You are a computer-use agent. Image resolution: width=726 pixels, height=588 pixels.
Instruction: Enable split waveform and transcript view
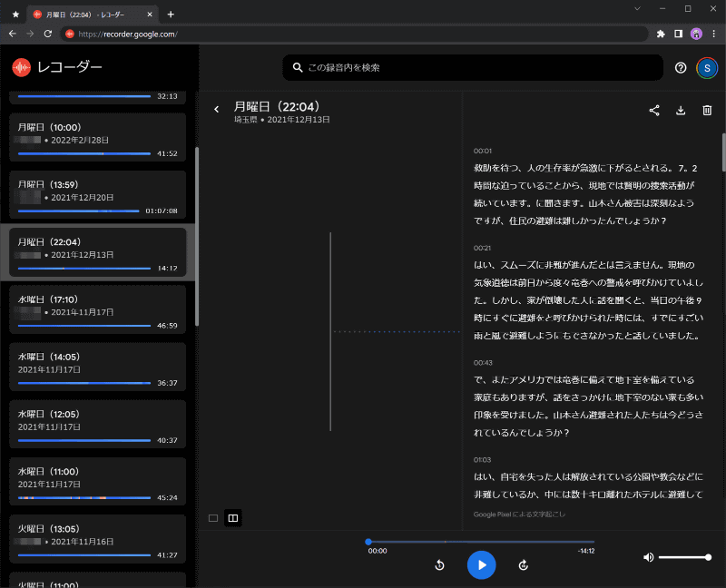233,517
